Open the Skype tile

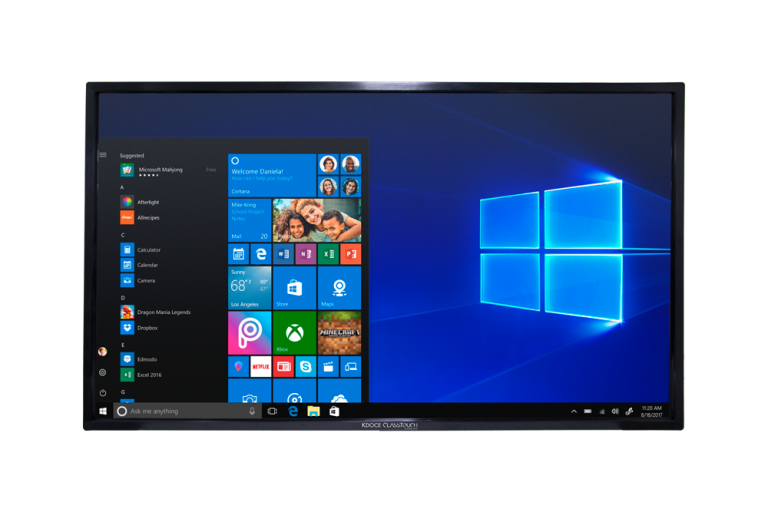click(306, 366)
